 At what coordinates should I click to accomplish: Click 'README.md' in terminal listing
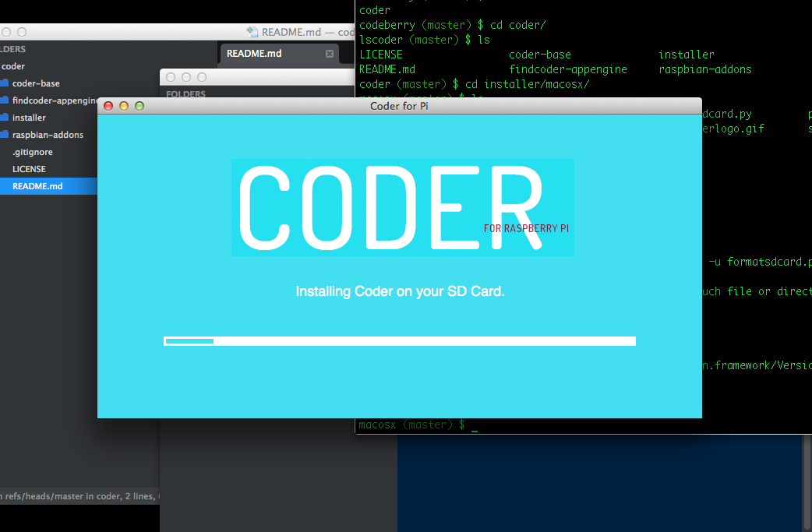(387, 69)
